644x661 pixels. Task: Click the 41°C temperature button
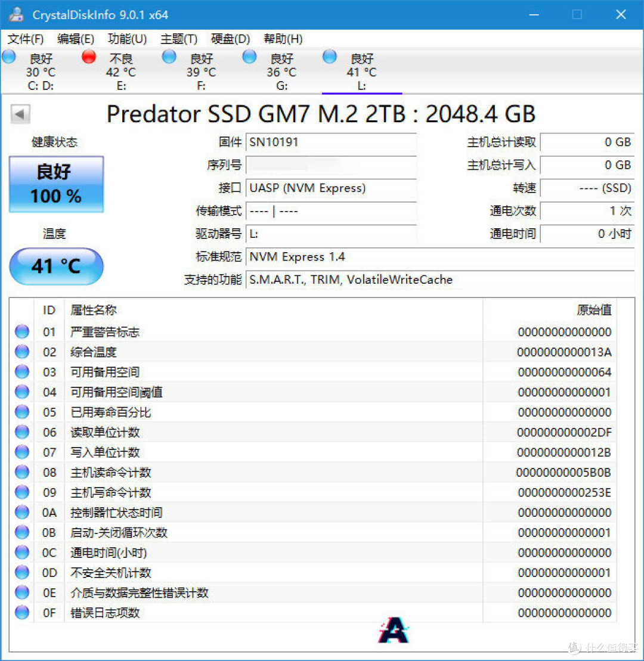pos(55,266)
